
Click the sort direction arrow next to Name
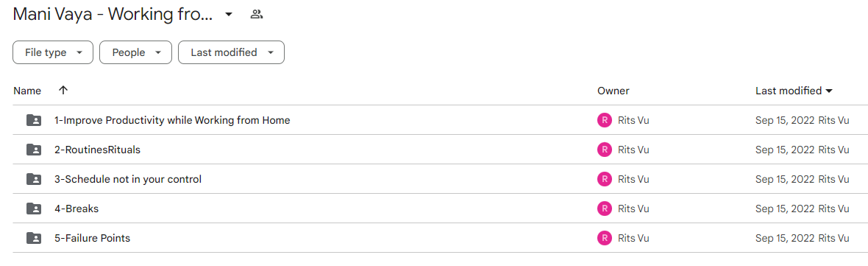pyautogui.click(x=63, y=91)
